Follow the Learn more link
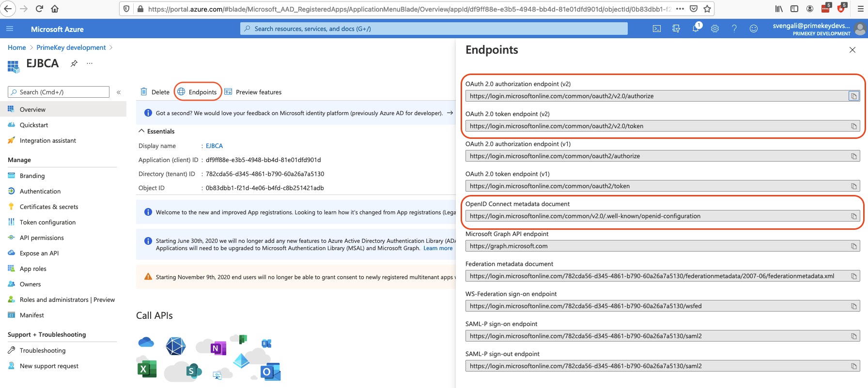The image size is (868, 388). pos(438,248)
